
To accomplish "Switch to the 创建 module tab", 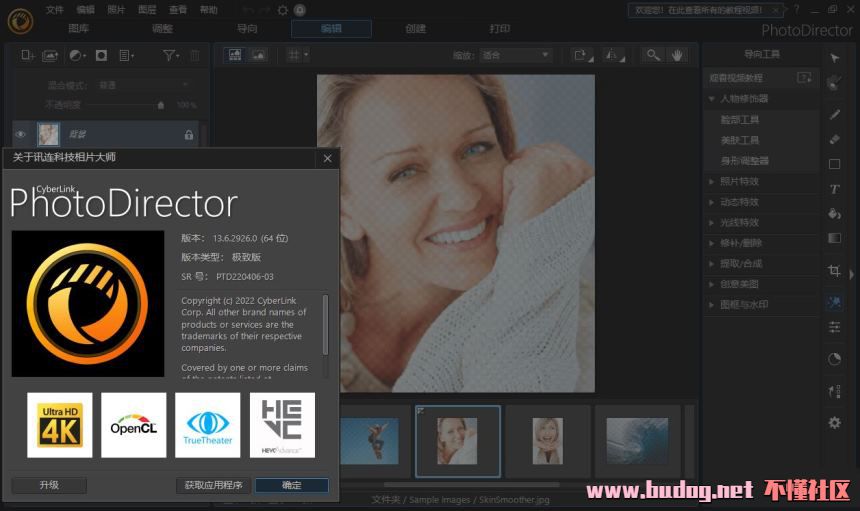I will click(x=415, y=29).
